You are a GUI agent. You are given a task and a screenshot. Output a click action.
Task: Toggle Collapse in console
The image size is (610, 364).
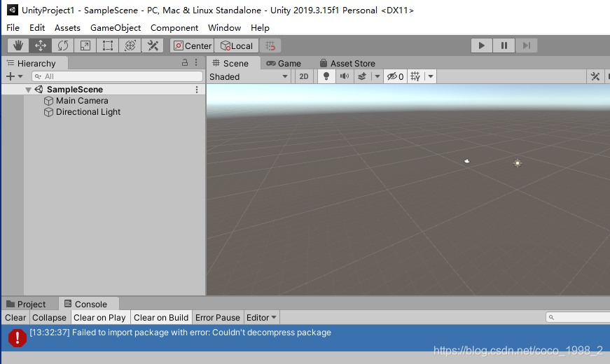[50, 318]
